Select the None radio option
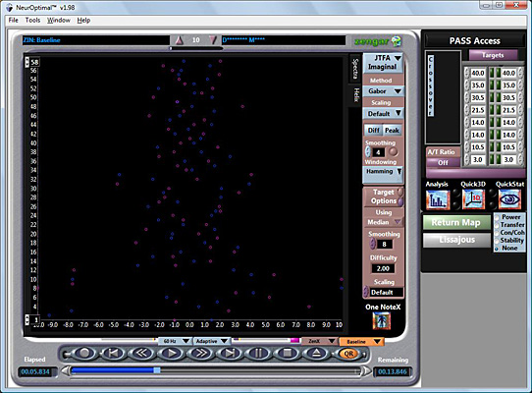 coord(497,249)
